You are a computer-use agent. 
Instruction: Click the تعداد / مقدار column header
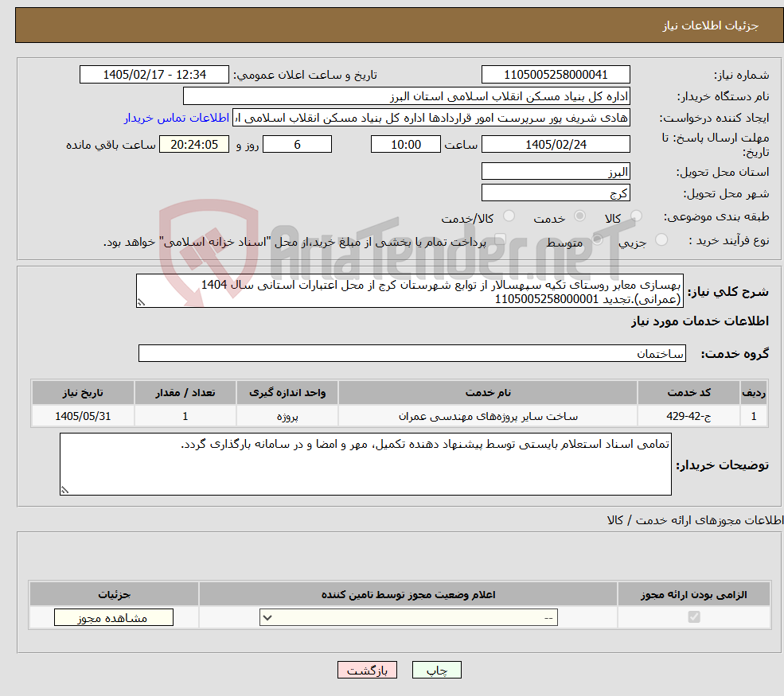coord(185,393)
